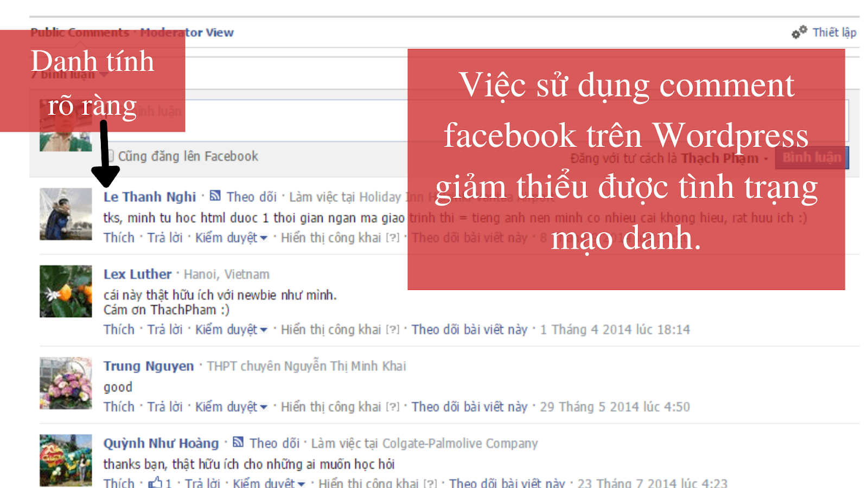Toggle Hiển thị công khai on Le Thanh Nghi's comment
868x488 pixels.
click(331, 237)
